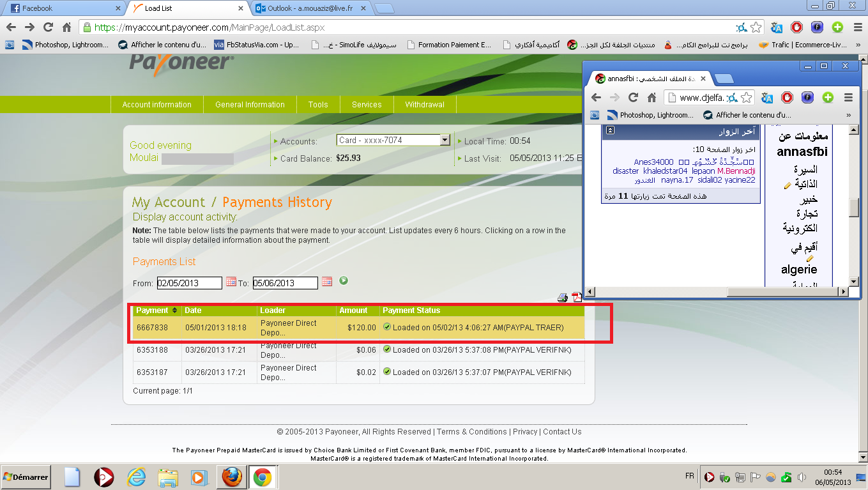Open Internet Explorer from the taskbar
Screen dimensions: 868x490
click(x=137, y=477)
